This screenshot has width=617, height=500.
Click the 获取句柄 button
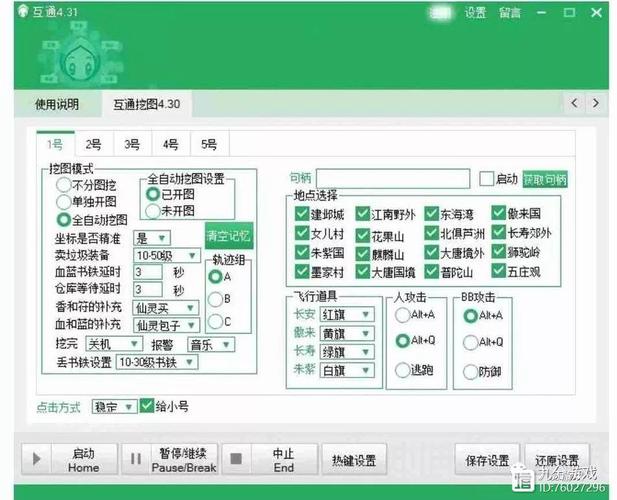point(545,179)
